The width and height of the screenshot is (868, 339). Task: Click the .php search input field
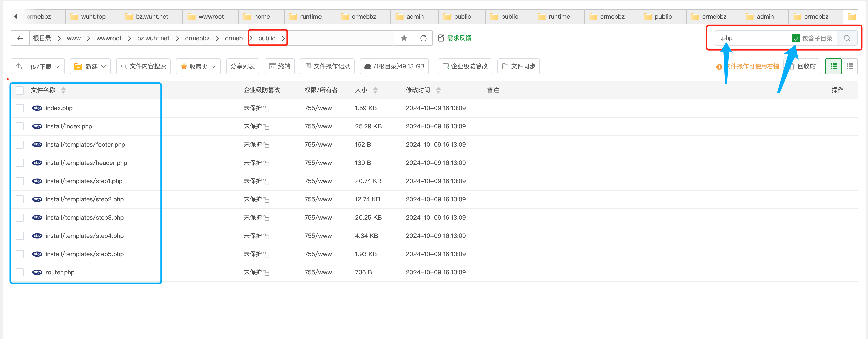pos(753,38)
